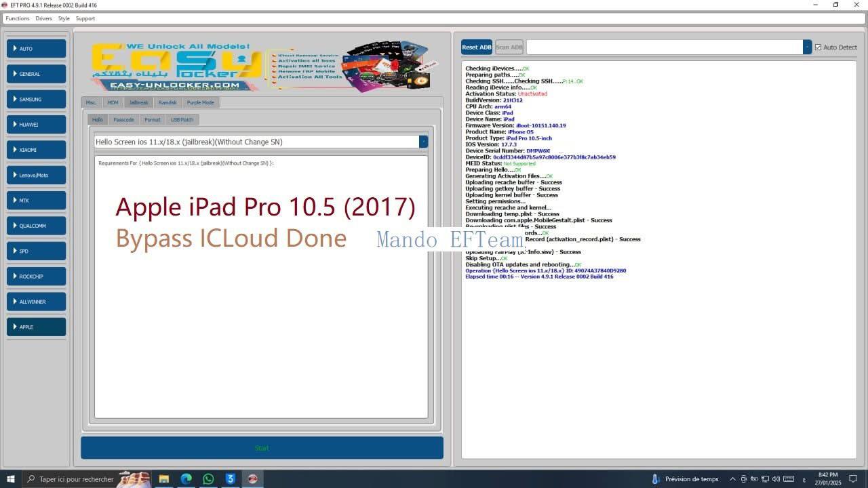Open the Support menu
This screenshot has width=868, height=488.
coord(85,18)
